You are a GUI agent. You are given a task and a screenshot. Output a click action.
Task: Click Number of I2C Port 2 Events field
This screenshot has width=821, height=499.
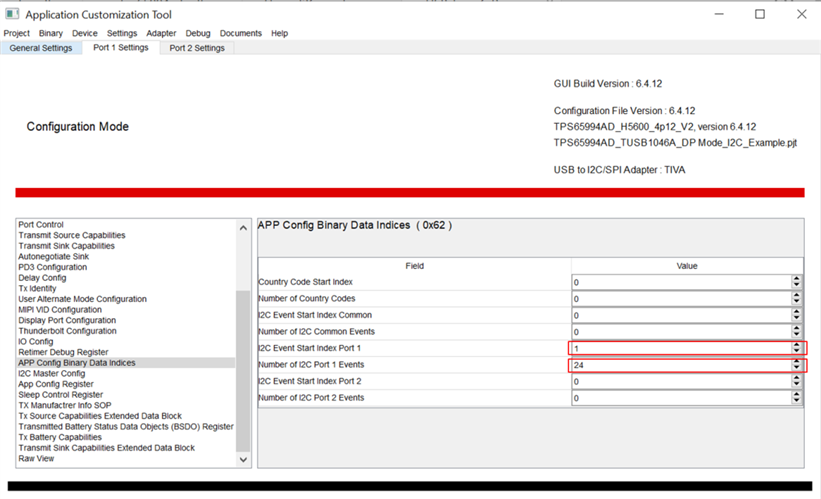[x=681, y=398]
